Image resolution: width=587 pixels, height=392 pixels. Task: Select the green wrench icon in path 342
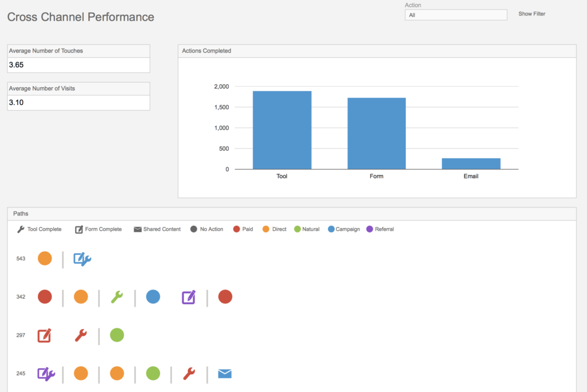click(117, 297)
